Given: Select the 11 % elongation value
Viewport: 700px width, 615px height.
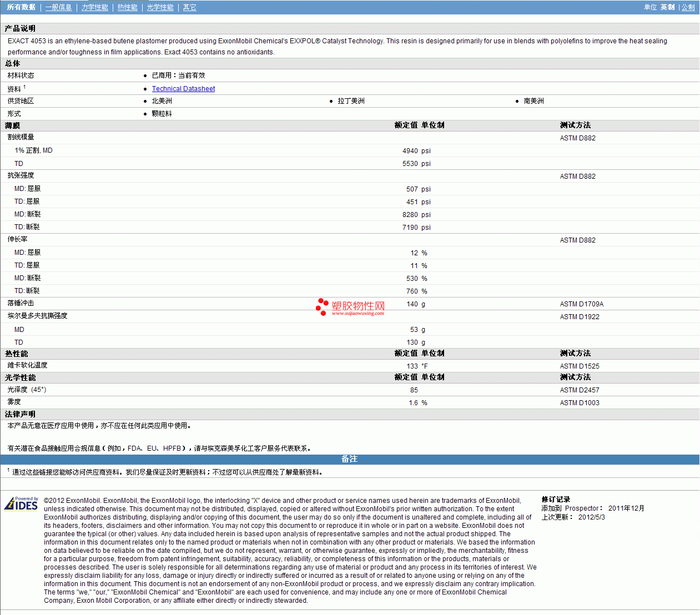Looking at the screenshot, I should (x=419, y=266).
